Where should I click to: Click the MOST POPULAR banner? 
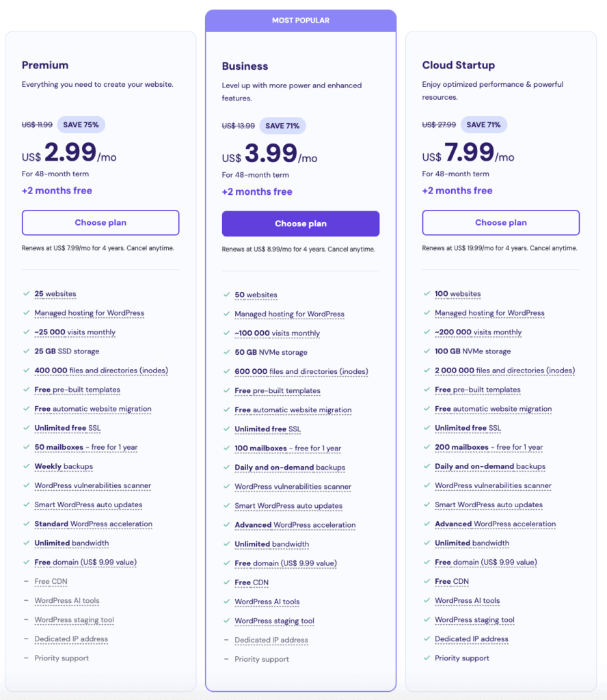pyautogui.click(x=301, y=20)
